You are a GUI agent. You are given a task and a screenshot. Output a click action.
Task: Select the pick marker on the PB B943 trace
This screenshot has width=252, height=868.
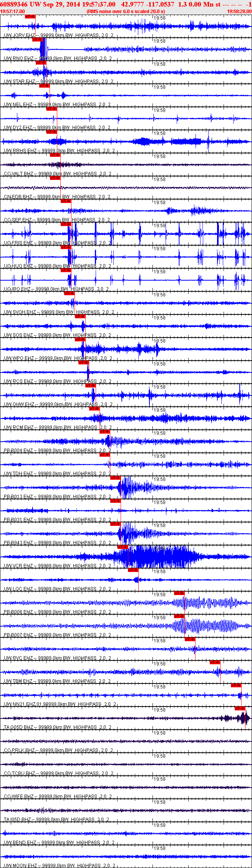(116, 524)
